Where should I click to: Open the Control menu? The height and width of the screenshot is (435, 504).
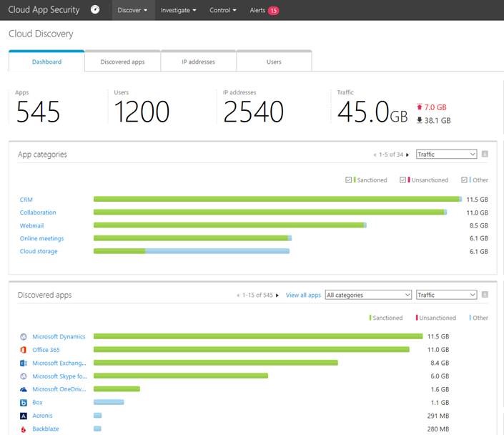[223, 10]
